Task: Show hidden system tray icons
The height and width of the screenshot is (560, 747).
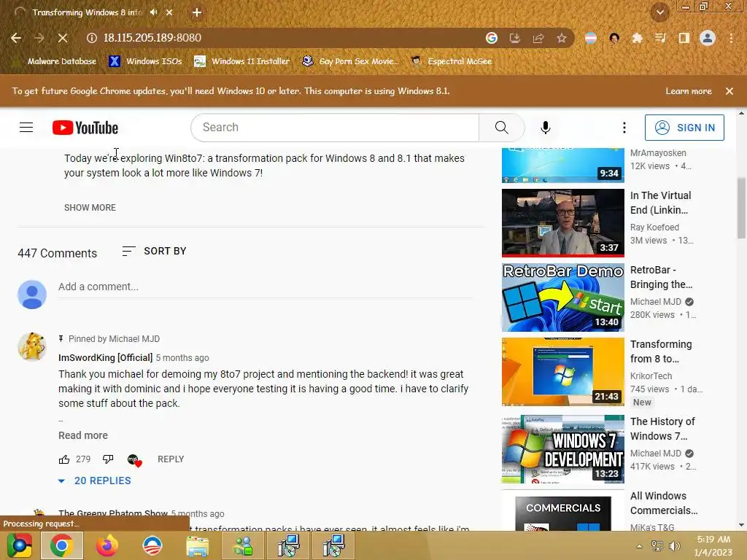Action: pyautogui.click(x=639, y=546)
